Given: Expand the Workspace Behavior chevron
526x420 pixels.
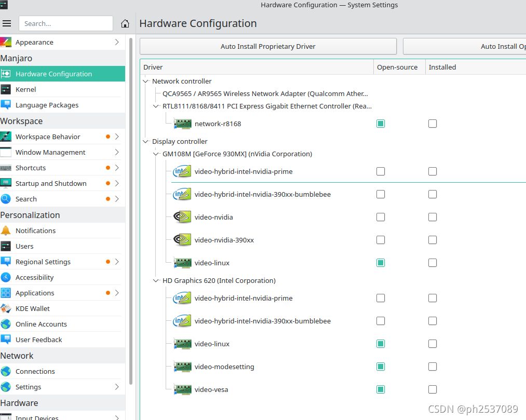Looking at the screenshot, I should pos(117,137).
